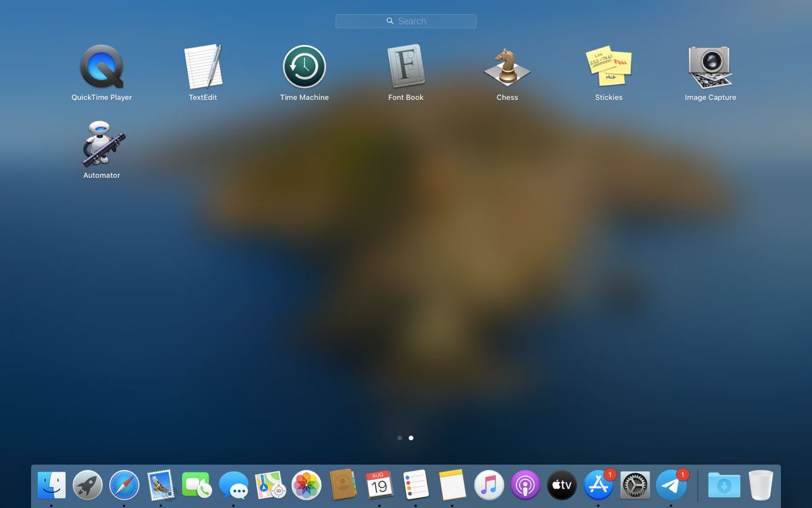
Task: Open QuickTime Player from Launchpad
Action: coord(101,67)
